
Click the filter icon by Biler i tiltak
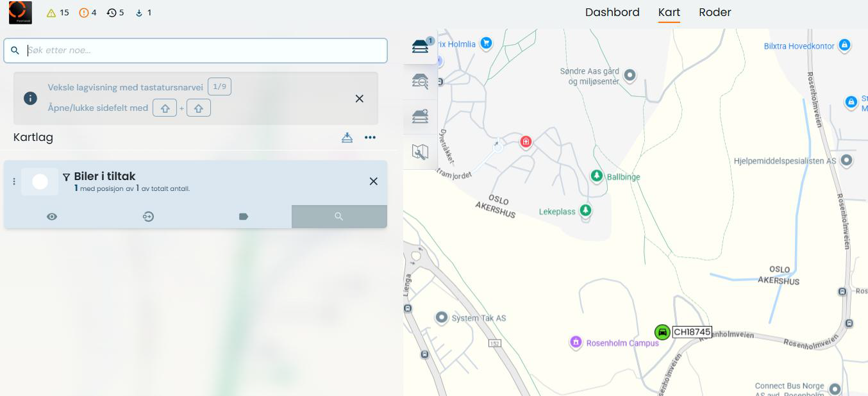pos(66,177)
